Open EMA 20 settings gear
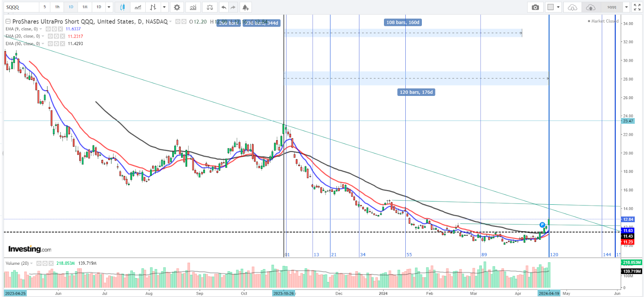 click(x=56, y=36)
